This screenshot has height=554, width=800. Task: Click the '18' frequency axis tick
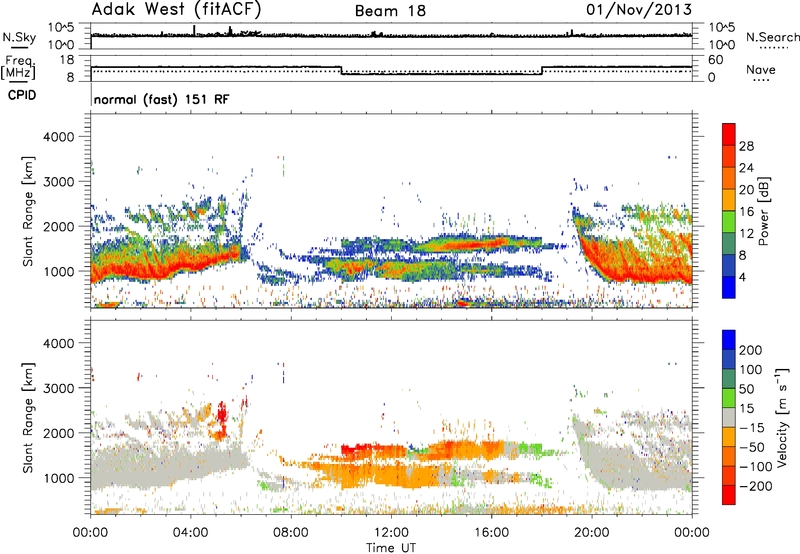tap(66, 60)
